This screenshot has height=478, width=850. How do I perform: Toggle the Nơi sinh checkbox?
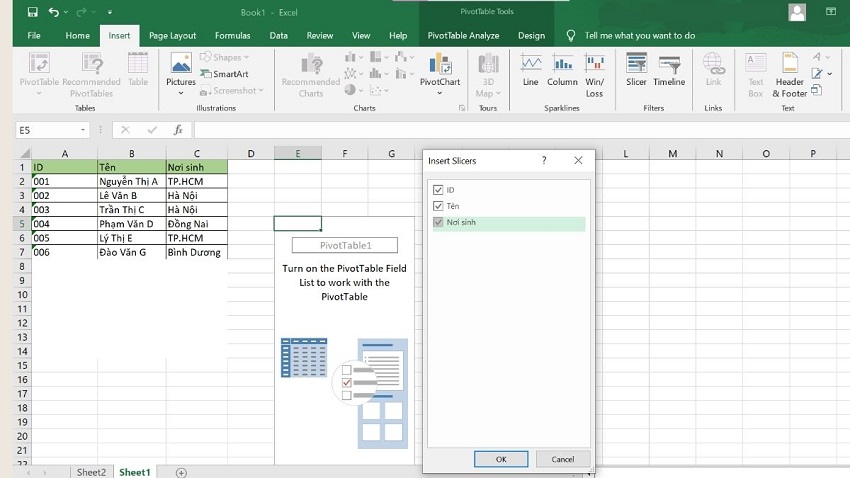437,222
